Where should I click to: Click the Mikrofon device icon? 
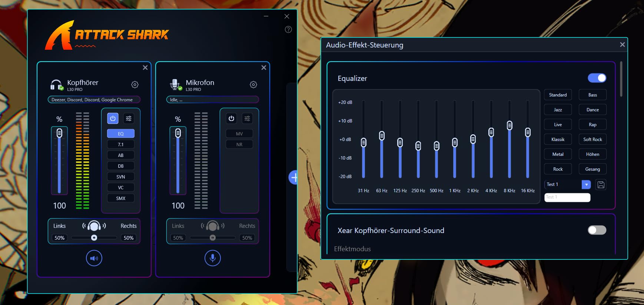click(176, 85)
